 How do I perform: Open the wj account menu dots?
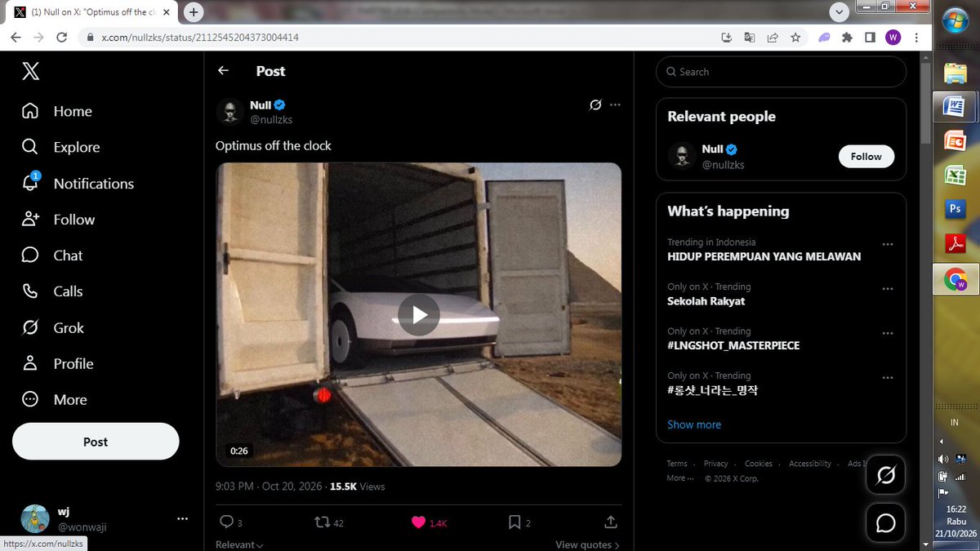tap(182, 518)
